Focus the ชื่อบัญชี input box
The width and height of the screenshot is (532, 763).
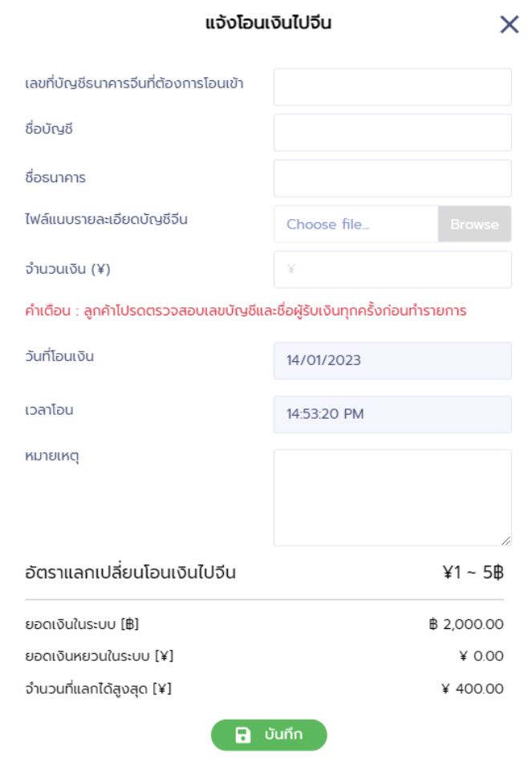tap(392, 132)
